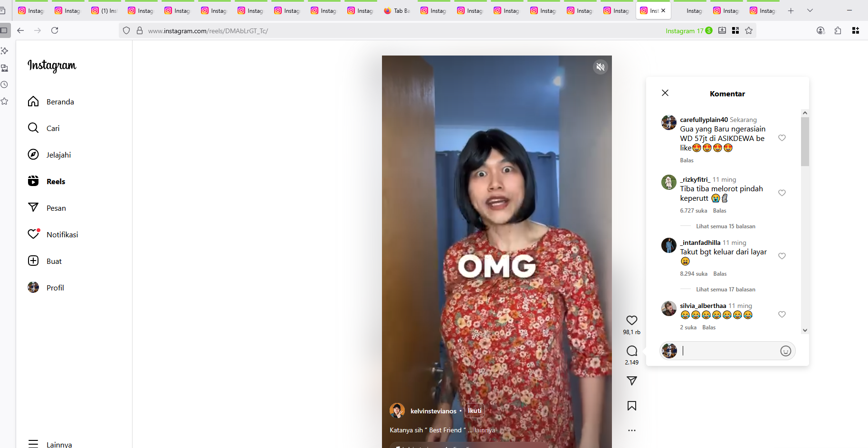Viewport: 868px width, 448px height.
Task: Click the address bar URL
Action: coord(208,31)
